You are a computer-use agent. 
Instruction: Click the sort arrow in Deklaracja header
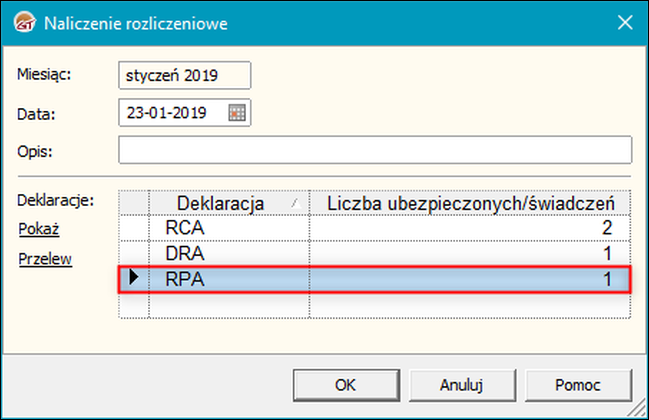(296, 203)
